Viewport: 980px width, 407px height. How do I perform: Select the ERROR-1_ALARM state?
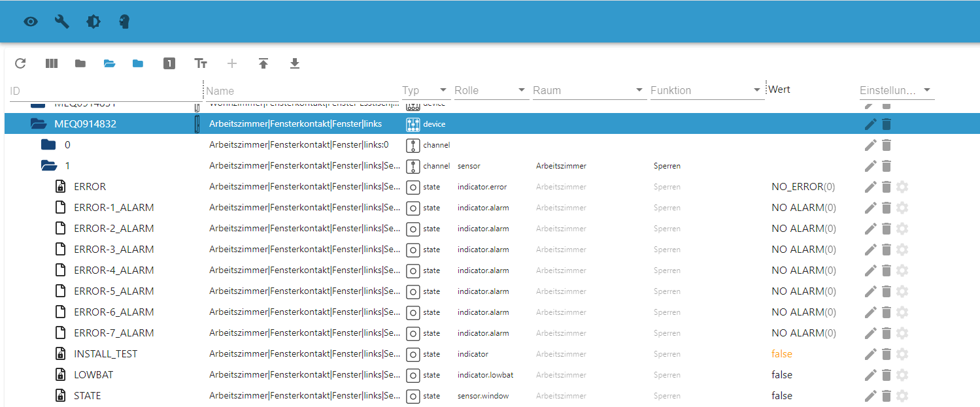(114, 208)
